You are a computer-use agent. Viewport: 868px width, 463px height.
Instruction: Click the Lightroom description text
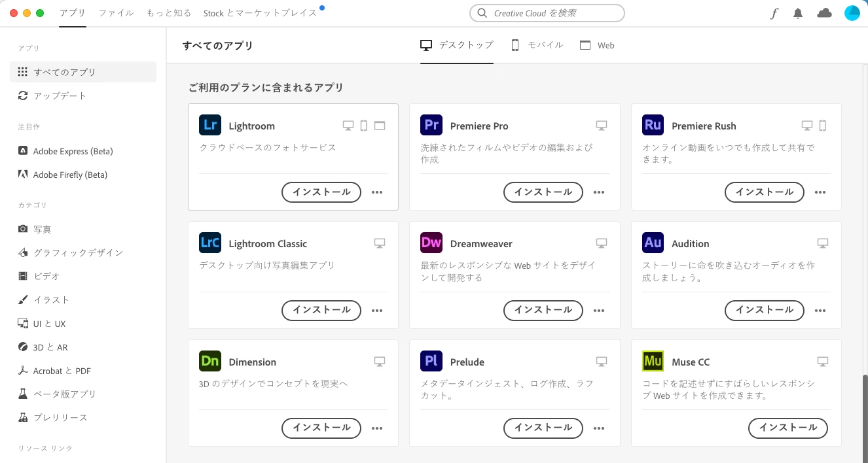point(268,148)
